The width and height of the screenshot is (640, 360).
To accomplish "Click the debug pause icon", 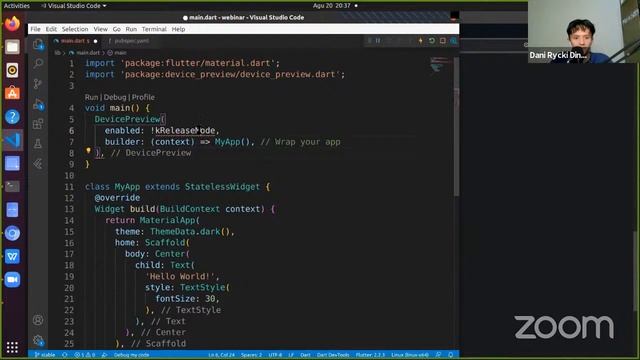I will 378,40.
